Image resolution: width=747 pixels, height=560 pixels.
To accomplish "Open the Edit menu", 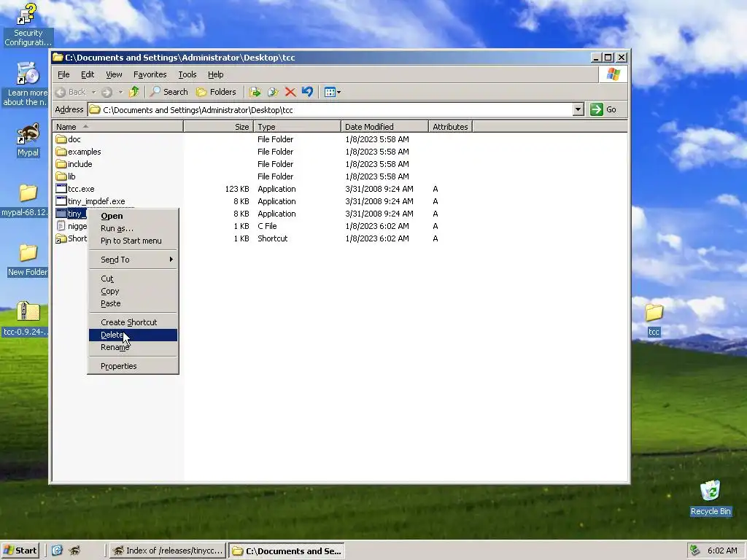I will [x=88, y=74].
